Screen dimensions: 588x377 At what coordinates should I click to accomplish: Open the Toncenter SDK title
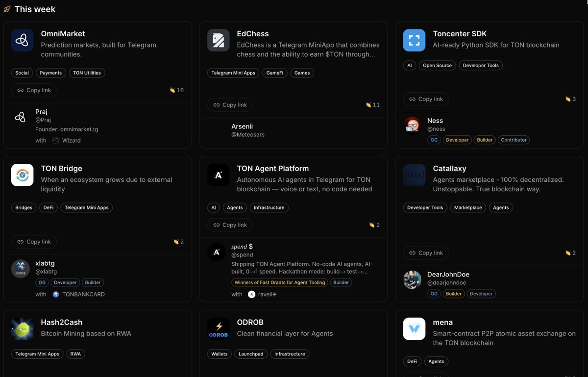click(460, 34)
